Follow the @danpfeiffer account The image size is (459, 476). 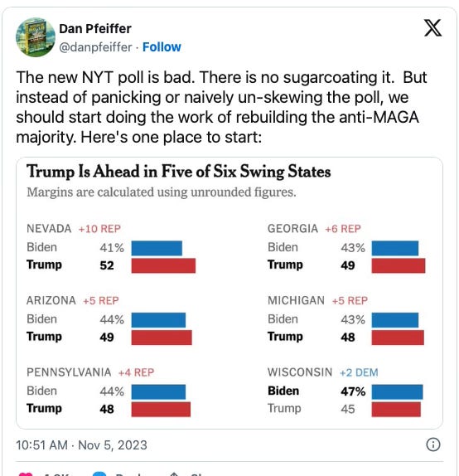162,47
